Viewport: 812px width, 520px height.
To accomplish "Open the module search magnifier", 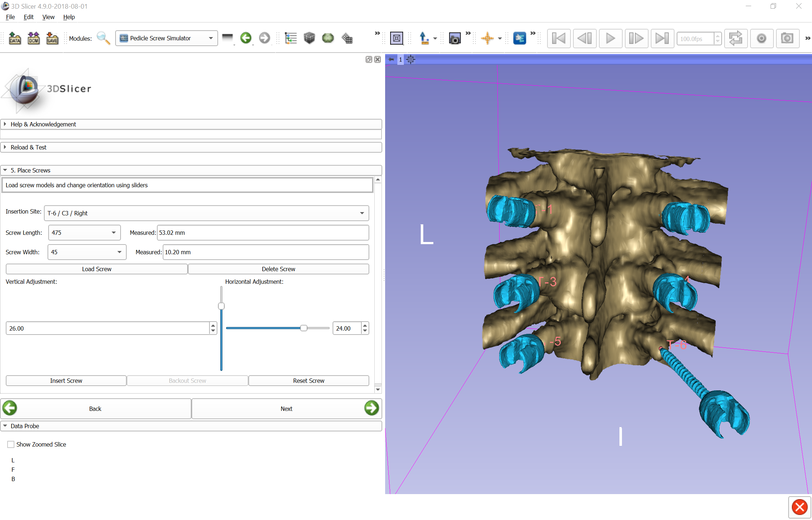I will pyautogui.click(x=103, y=38).
